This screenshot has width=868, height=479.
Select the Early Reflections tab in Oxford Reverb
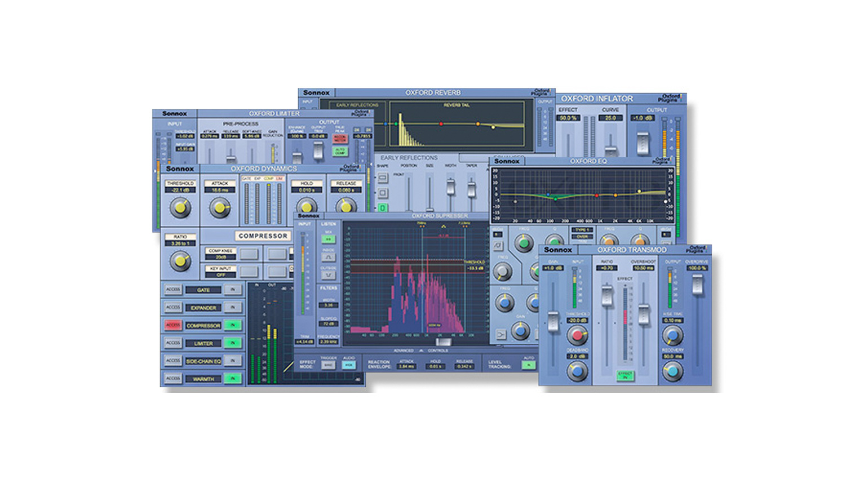[x=357, y=105]
